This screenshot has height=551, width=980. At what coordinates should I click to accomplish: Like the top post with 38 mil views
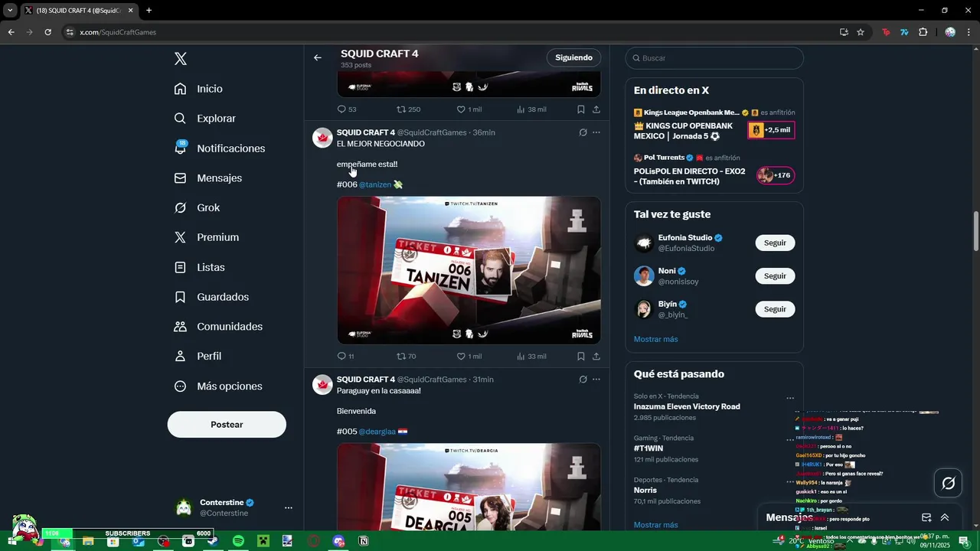pos(469,109)
